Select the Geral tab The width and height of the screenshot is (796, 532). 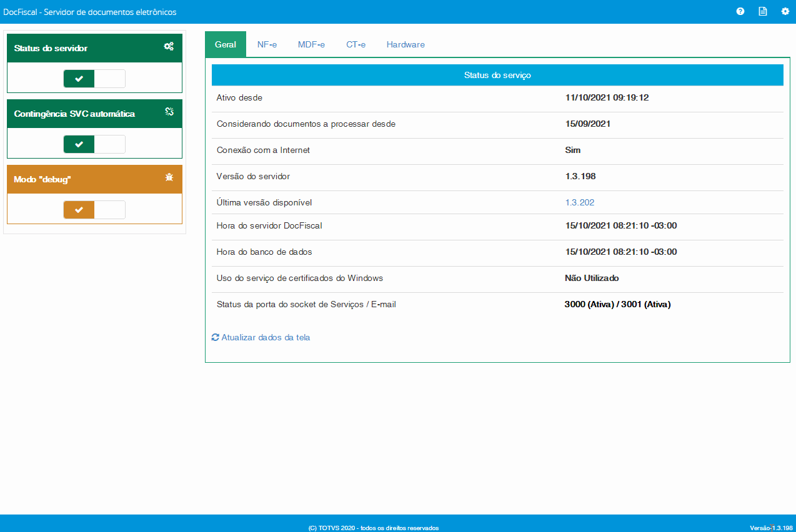(x=226, y=44)
